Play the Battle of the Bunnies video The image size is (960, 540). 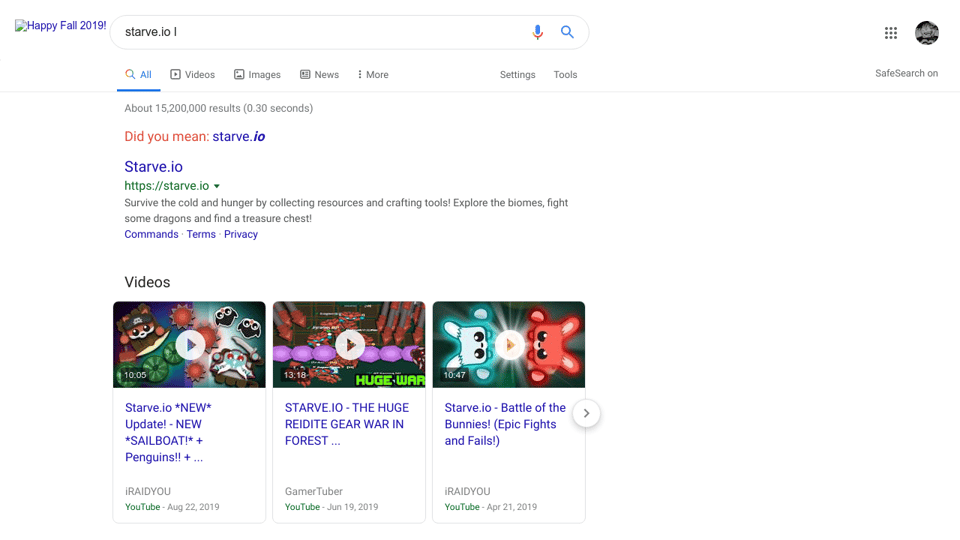click(x=509, y=345)
